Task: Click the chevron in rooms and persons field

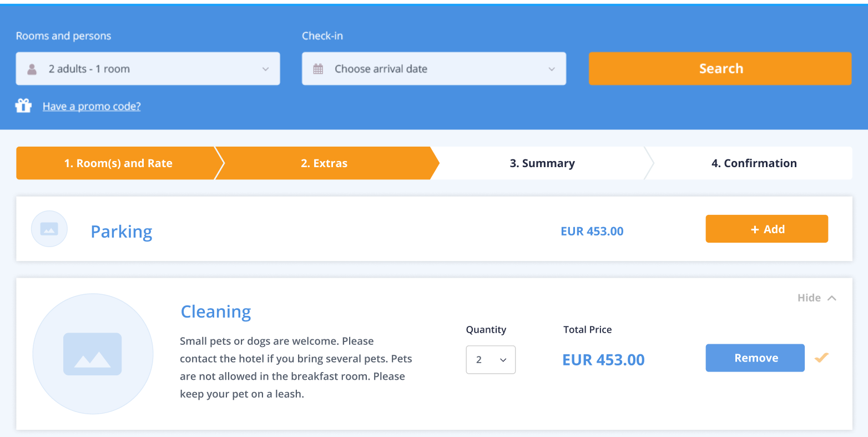Action: pyautogui.click(x=265, y=69)
